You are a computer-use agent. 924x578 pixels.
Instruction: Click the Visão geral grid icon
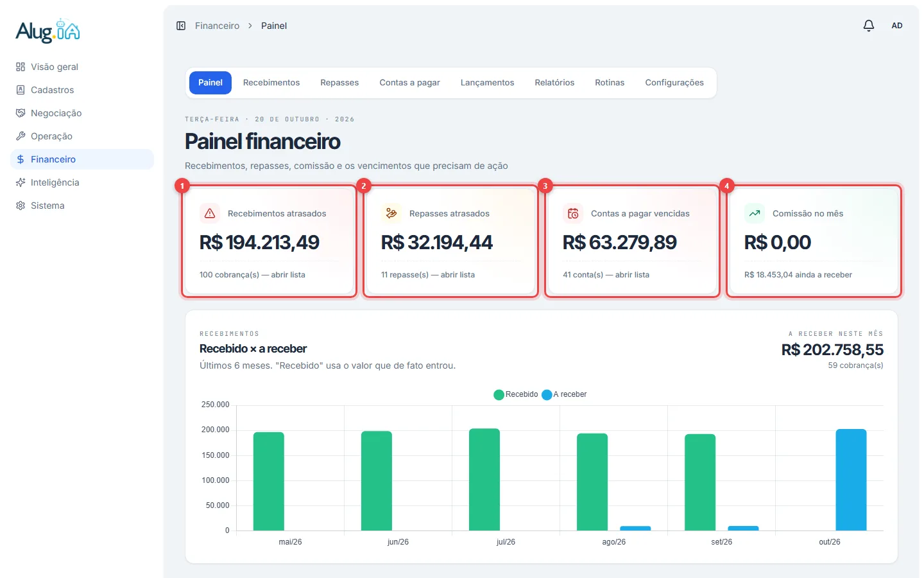point(21,67)
